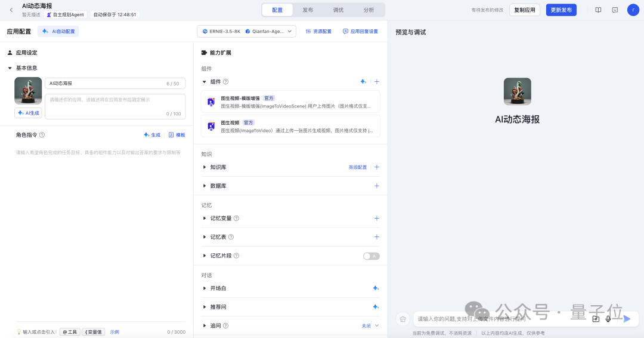Add a memory table with plus icon

coord(377,237)
